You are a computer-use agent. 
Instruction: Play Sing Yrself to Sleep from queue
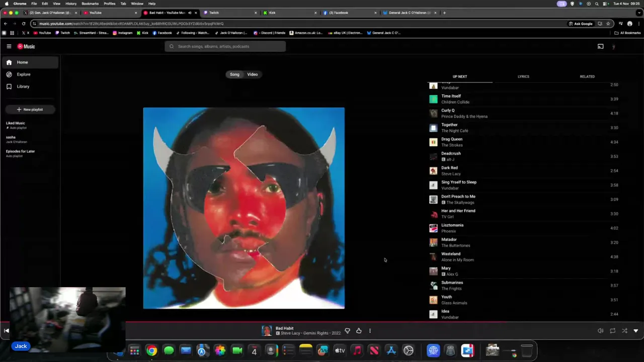[x=523, y=185]
